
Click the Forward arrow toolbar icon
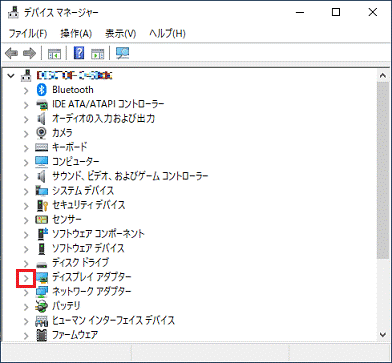(29, 53)
